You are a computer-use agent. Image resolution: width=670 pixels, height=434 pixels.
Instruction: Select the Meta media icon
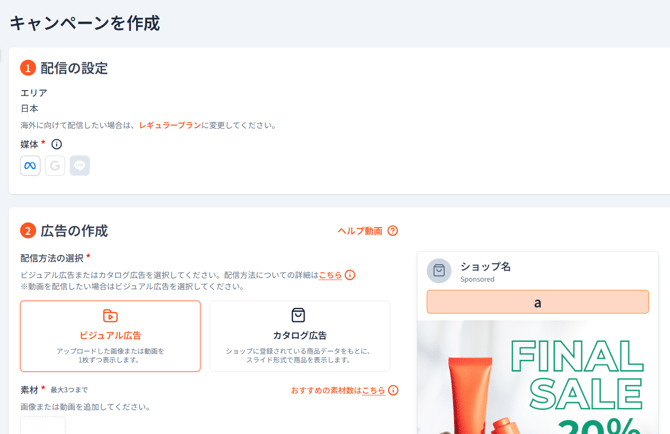point(30,166)
